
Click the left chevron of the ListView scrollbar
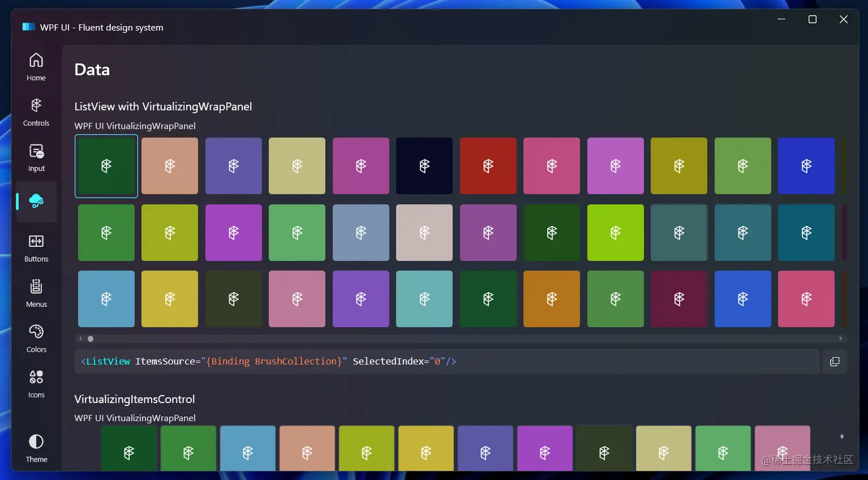[80, 338]
